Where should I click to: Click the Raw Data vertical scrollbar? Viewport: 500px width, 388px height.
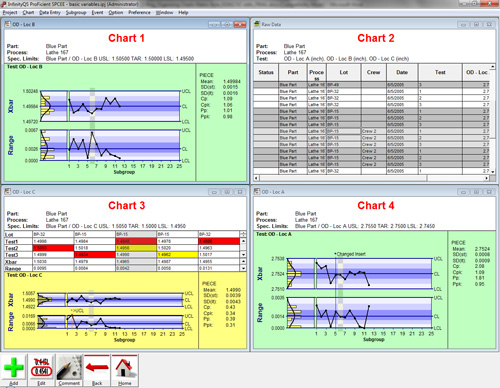(493, 119)
